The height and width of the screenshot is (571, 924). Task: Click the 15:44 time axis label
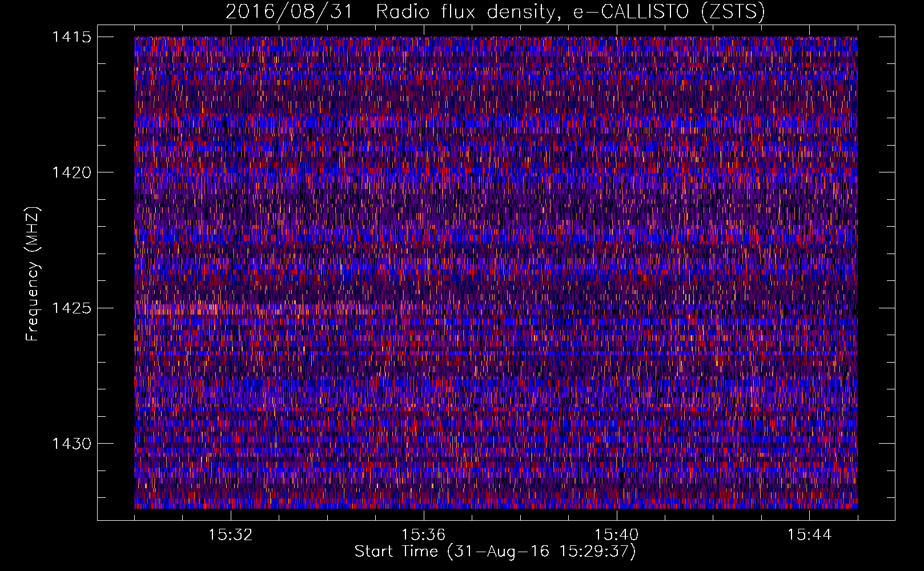coord(809,535)
